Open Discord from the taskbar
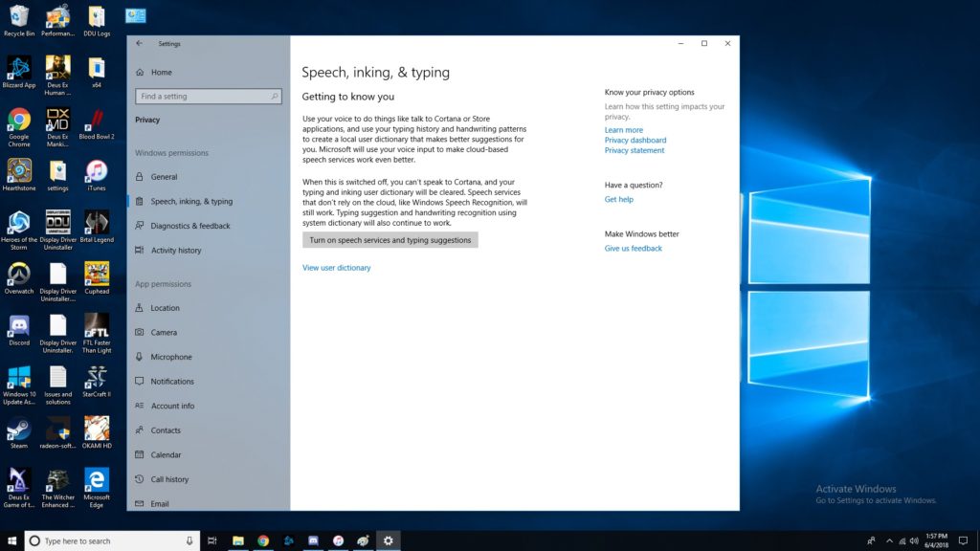Screen dimensions: 980x551 [x=313, y=540]
